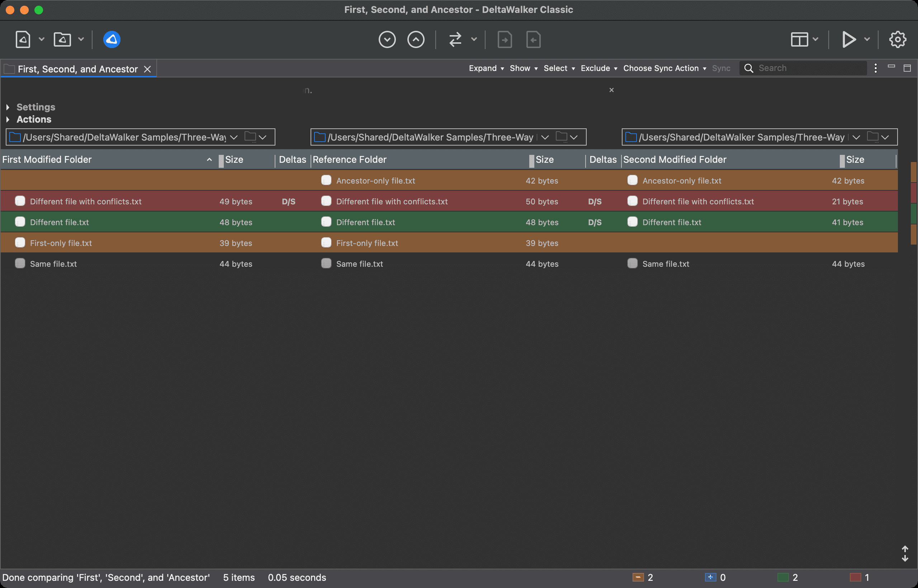This screenshot has width=918, height=588.
Task: Check 'Ancestor-only file.txt' in Second Modified Folder
Action: tap(632, 180)
